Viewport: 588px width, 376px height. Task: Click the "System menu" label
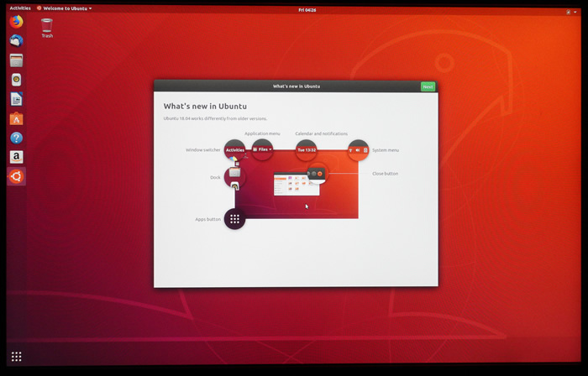[386, 150]
